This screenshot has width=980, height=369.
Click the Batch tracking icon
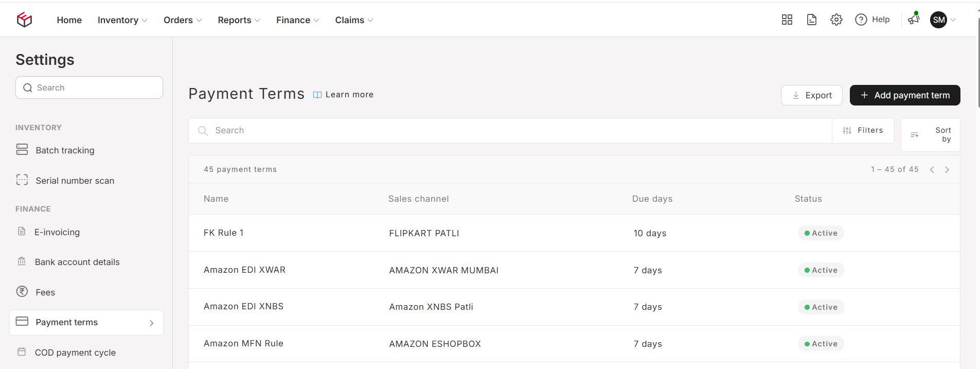click(22, 150)
